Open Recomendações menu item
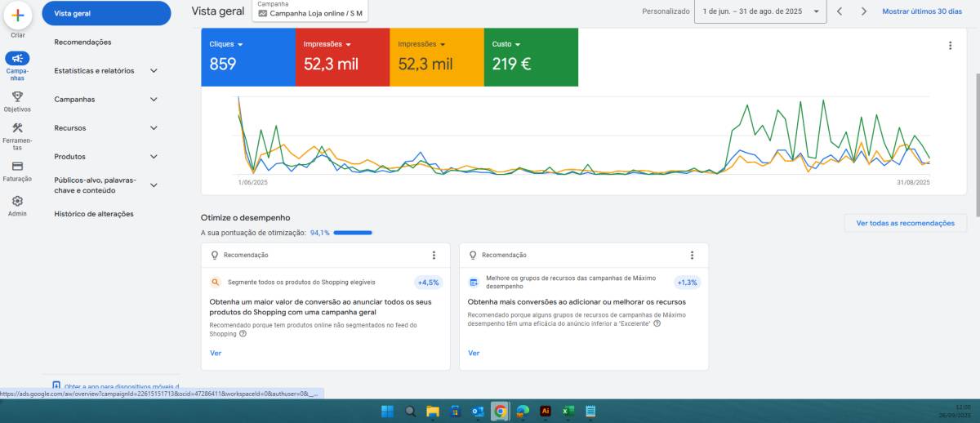 82,42
